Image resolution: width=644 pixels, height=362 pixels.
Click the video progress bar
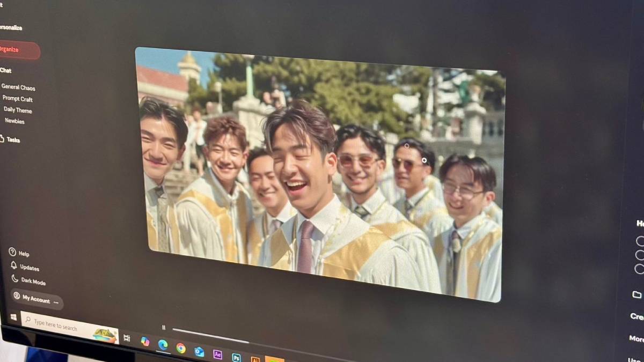coord(210,336)
